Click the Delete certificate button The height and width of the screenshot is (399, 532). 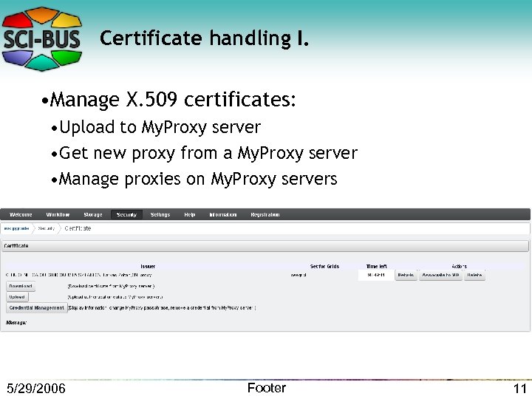(x=474, y=275)
